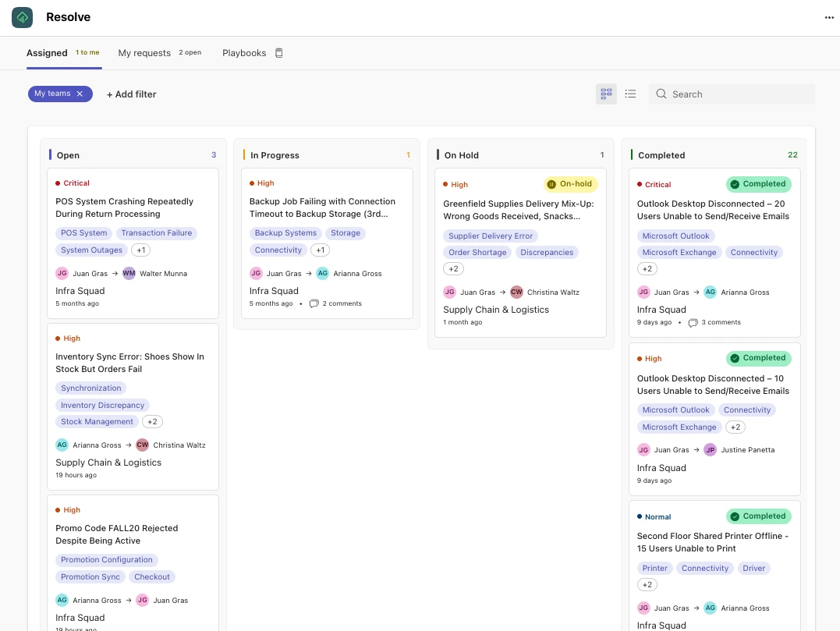Click Juan Gras avatar on Promo Code card
The width and height of the screenshot is (840, 631).
(143, 600)
